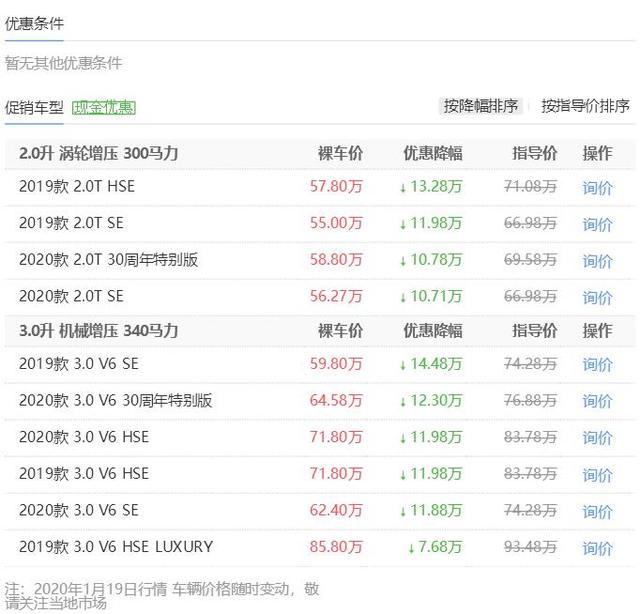640x614 pixels.
Task: Sort promotions by 按降幅排序
Action: (x=480, y=106)
